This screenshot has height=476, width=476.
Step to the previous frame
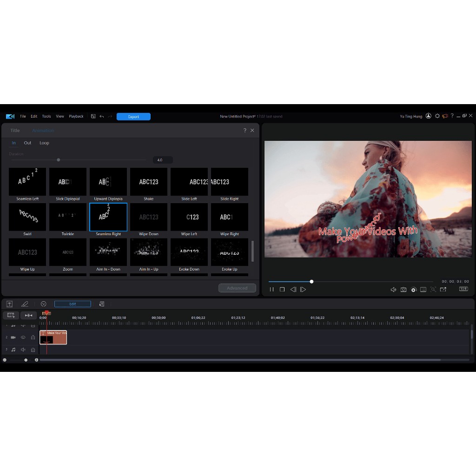(293, 289)
